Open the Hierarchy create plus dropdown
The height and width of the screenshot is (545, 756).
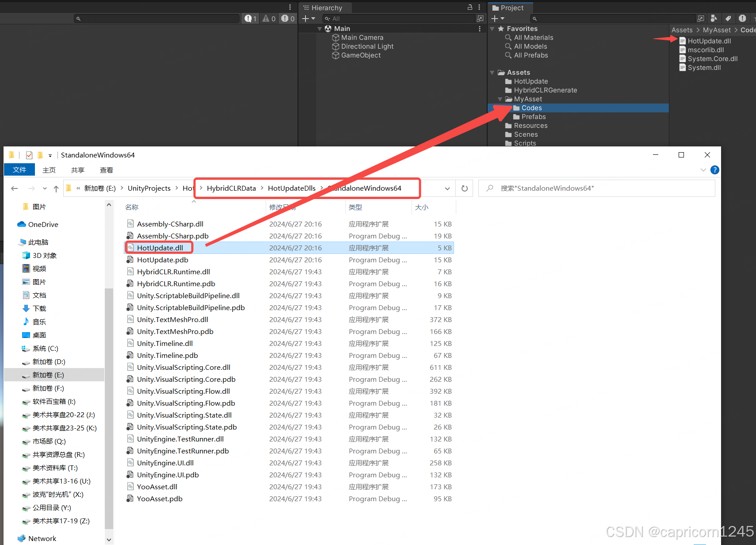tap(308, 19)
